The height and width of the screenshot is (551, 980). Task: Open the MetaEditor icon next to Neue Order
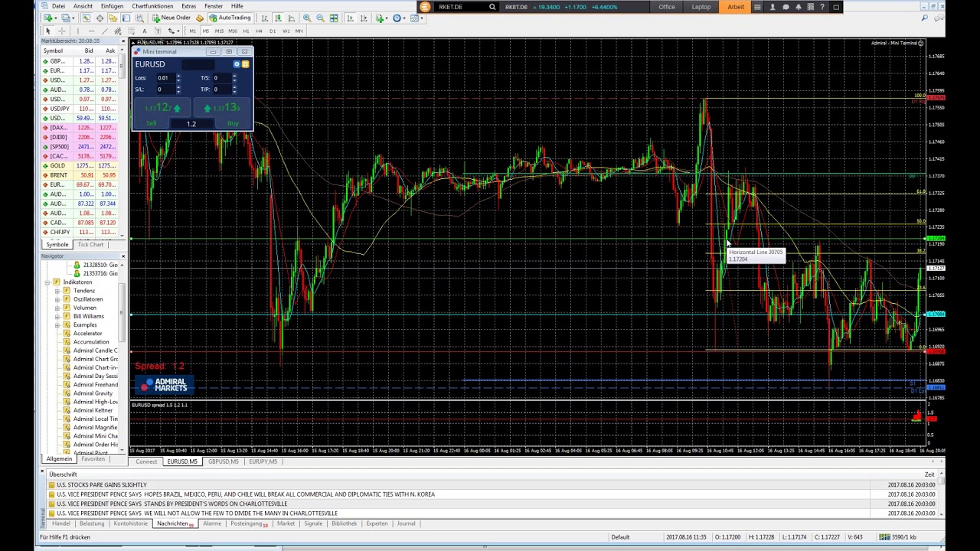200,18
